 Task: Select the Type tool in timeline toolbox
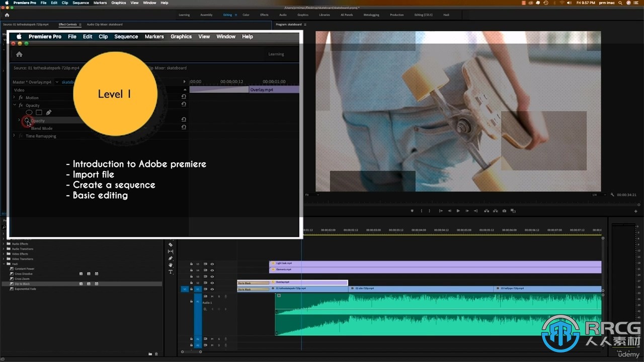171,272
